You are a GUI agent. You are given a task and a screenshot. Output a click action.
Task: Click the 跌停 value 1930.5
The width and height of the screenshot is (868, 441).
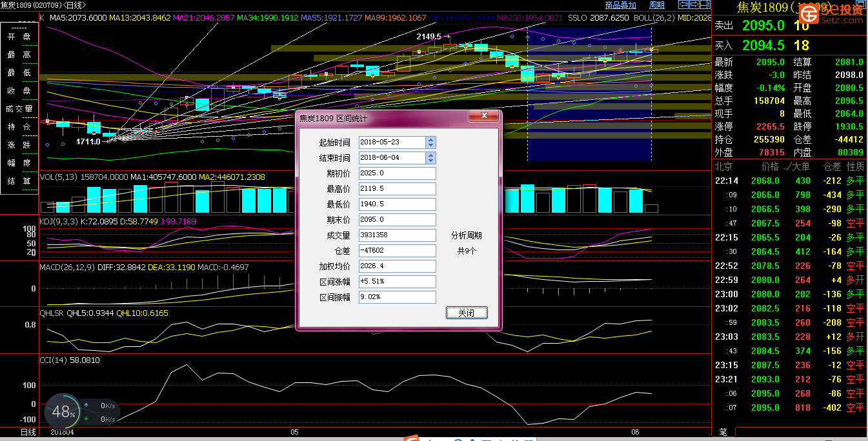849,126
